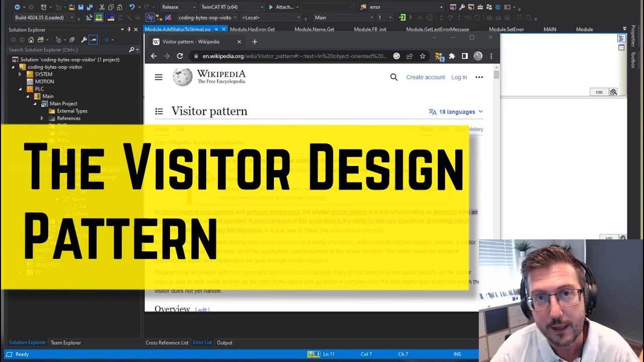
Task: Click the Undo arrow icon
Action: coord(132,7)
